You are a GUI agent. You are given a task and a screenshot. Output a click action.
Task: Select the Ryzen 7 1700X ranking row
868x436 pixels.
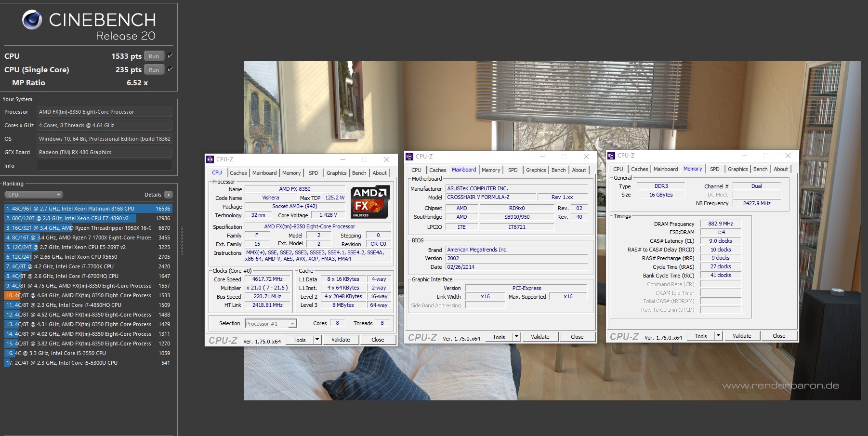[x=88, y=238]
